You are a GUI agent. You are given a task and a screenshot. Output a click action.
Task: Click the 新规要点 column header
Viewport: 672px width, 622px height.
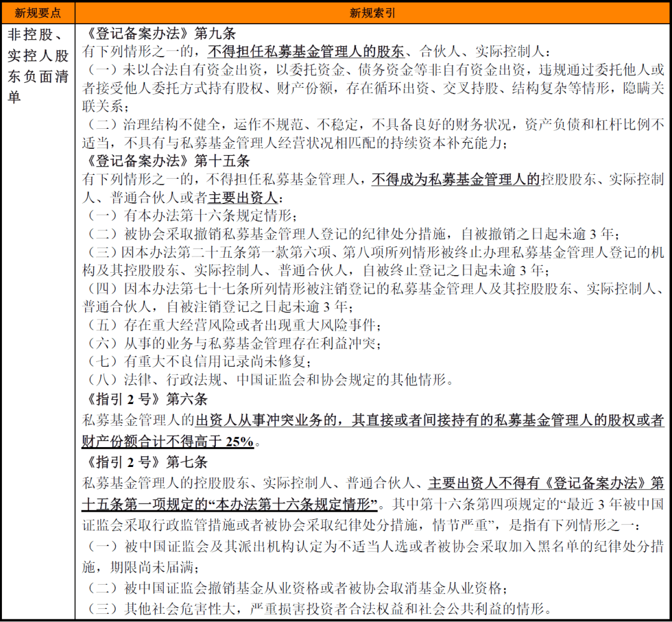coord(38,12)
